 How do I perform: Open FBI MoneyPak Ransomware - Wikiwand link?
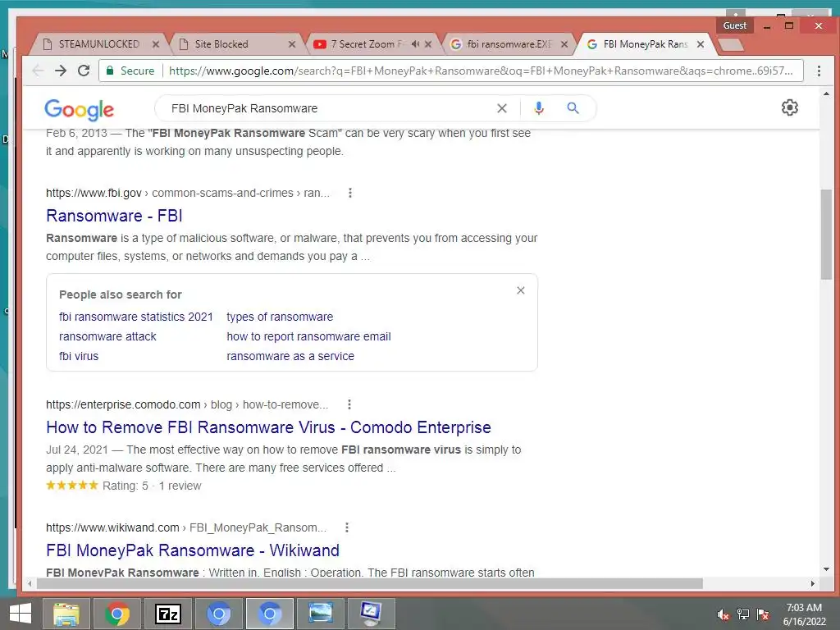[x=193, y=550]
